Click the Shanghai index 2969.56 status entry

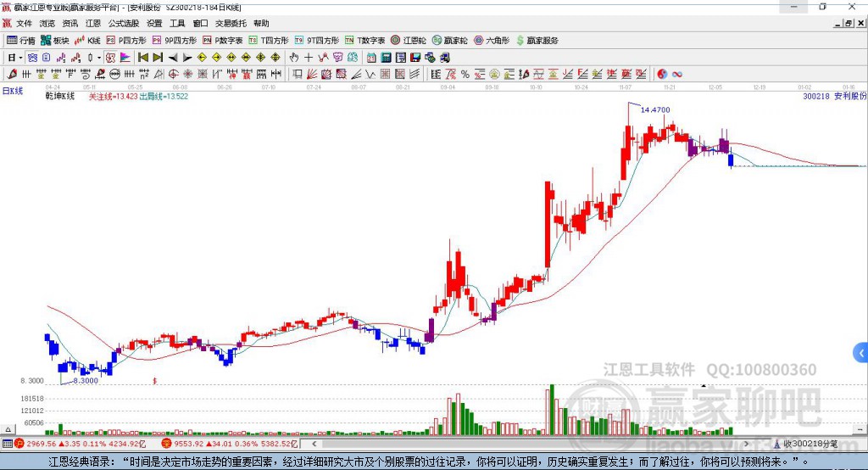pos(81,444)
